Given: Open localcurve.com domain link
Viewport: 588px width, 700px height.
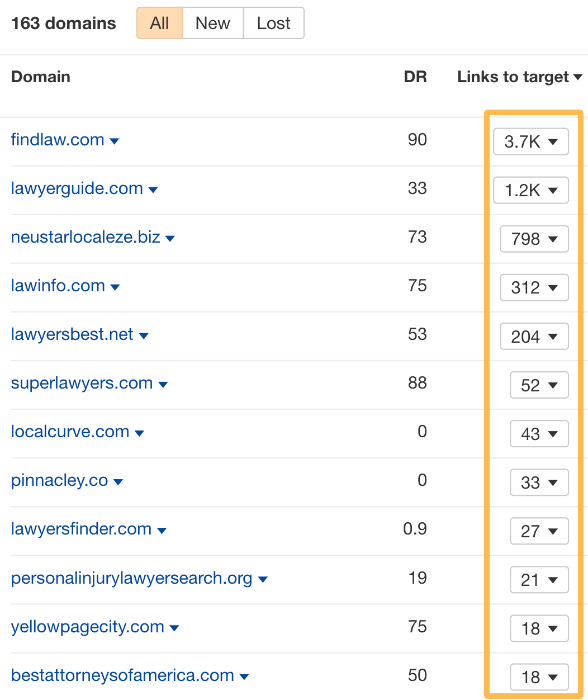Looking at the screenshot, I should point(70,432).
